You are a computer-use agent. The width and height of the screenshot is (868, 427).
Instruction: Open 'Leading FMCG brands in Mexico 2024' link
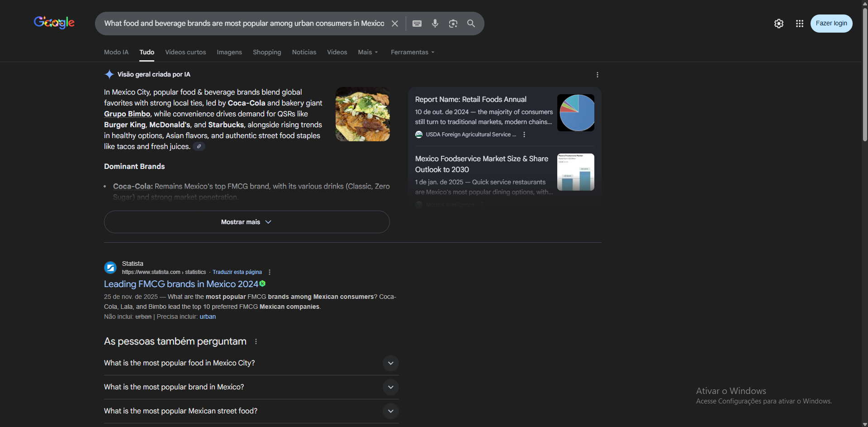click(x=181, y=284)
